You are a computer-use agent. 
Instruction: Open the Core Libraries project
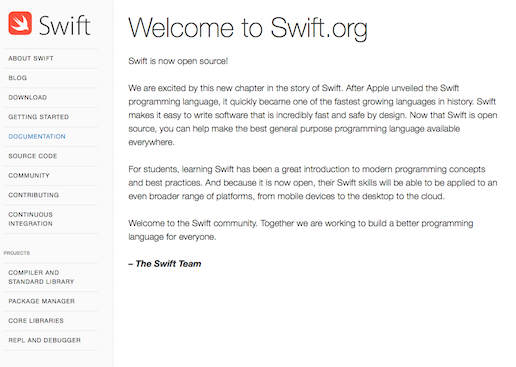click(36, 321)
